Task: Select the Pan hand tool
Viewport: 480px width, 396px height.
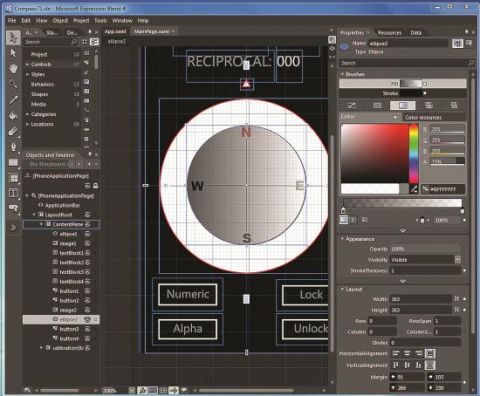Action: point(13,68)
